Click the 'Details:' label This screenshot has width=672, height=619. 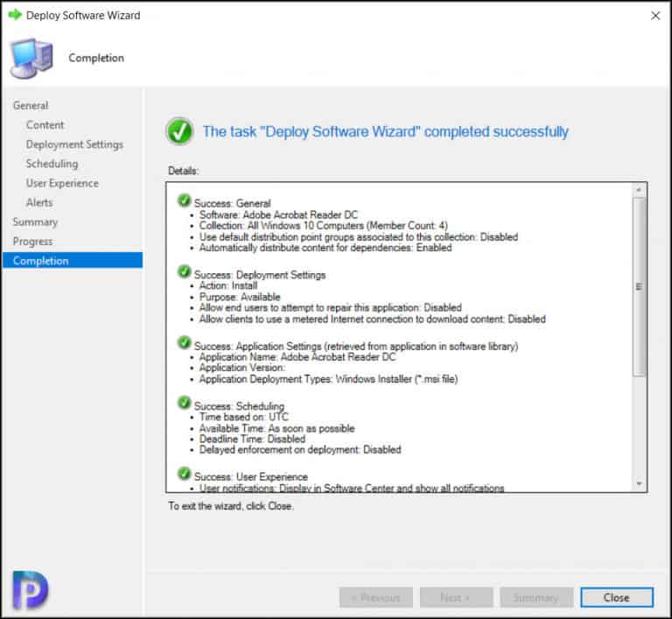click(183, 171)
